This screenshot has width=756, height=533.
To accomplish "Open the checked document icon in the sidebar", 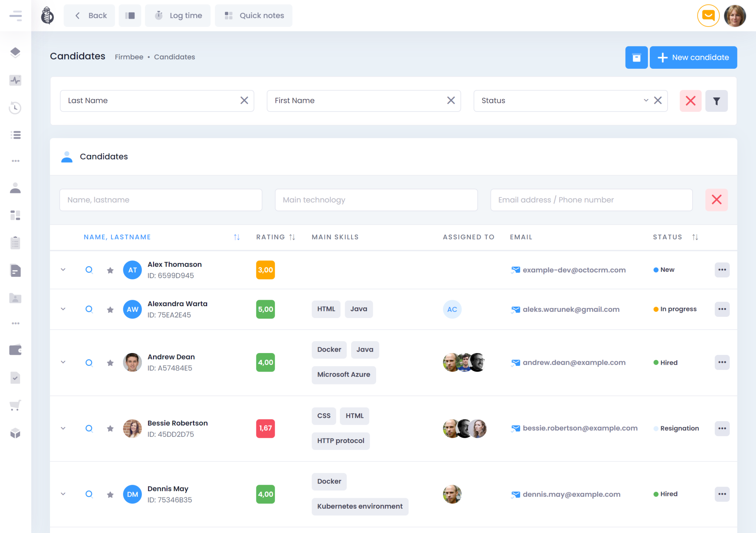I will (15, 378).
